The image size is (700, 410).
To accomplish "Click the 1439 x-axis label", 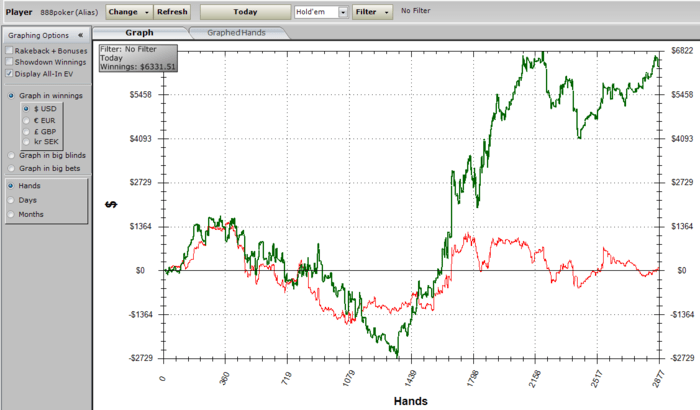I will (410, 378).
